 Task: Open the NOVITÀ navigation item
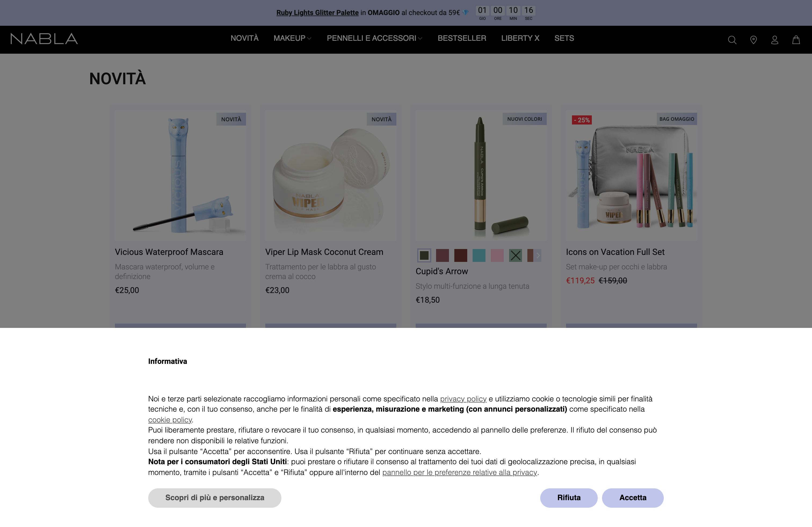point(244,38)
